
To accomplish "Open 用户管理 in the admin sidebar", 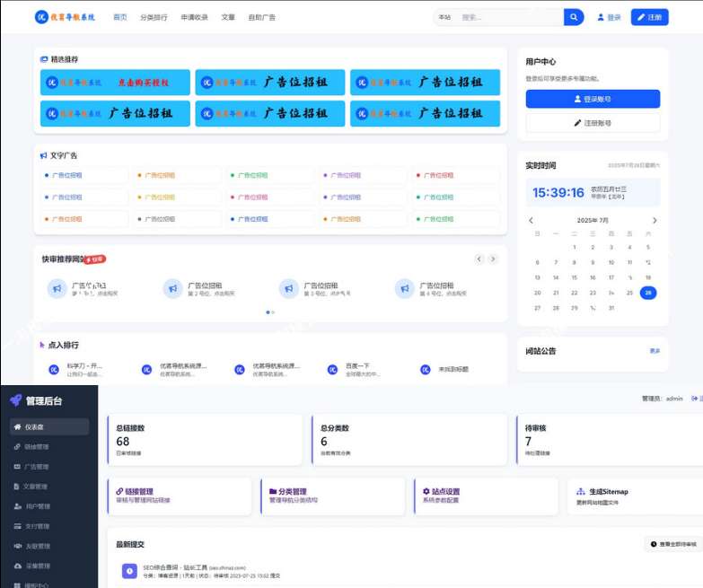I will click(49, 506).
